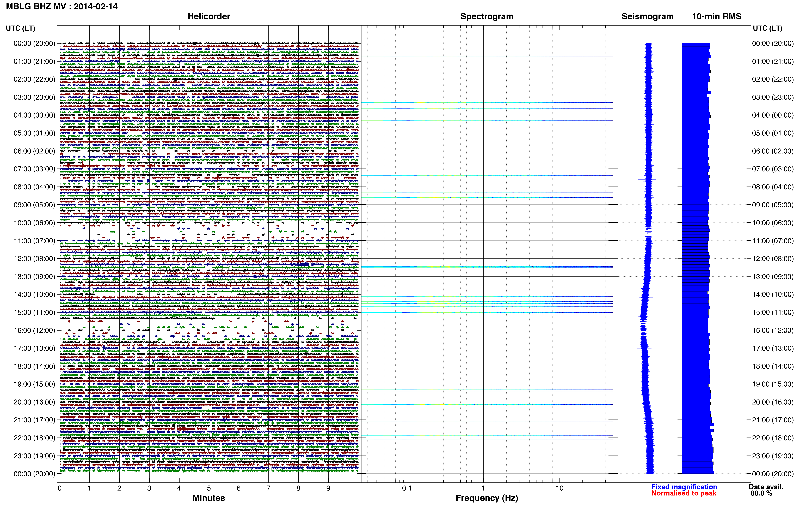Click the plot title MBLG BHZ MV : 2014-02-14
812x508 pixels.
(x=62, y=6)
